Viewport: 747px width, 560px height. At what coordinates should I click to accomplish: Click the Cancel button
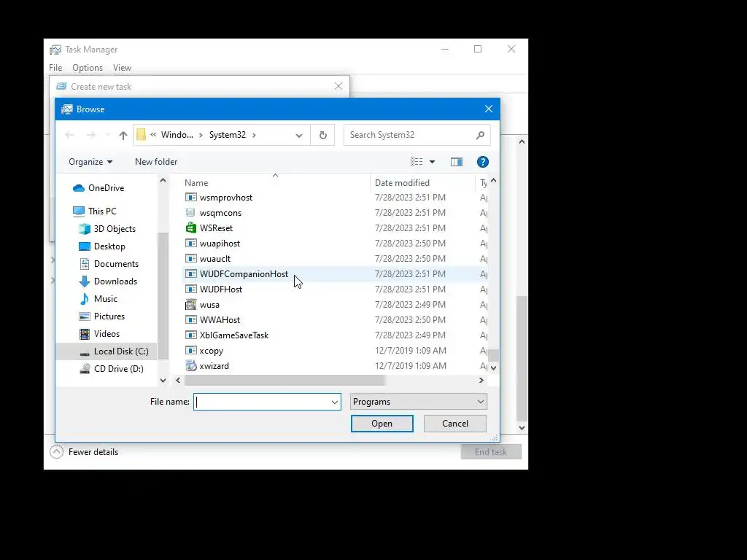point(455,424)
